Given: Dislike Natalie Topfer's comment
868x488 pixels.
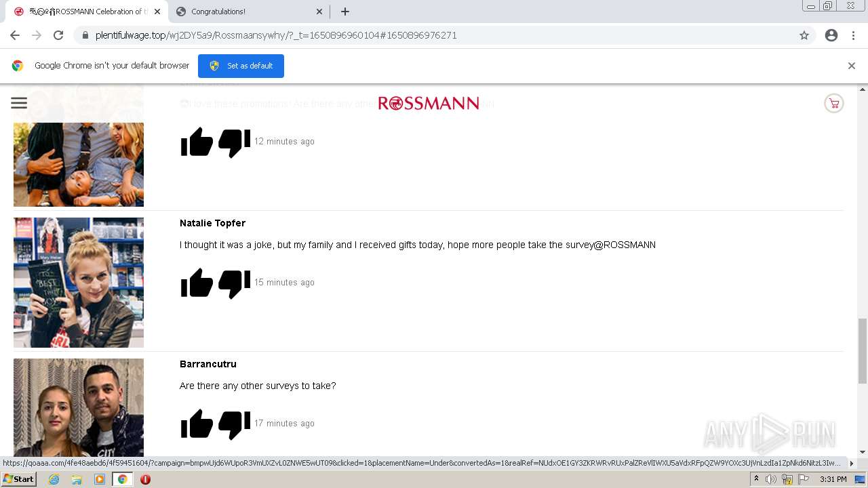Looking at the screenshot, I should click(x=234, y=283).
